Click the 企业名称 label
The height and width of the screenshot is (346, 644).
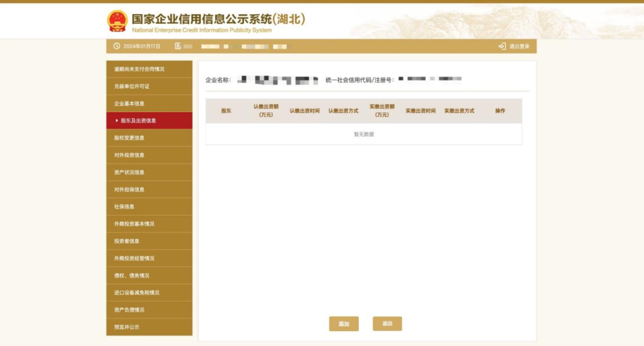[218, 80]
